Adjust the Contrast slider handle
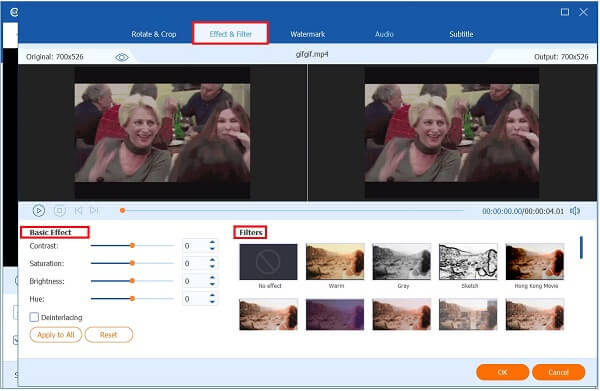Viewport: 600px width, 391px height. point(132,246)
